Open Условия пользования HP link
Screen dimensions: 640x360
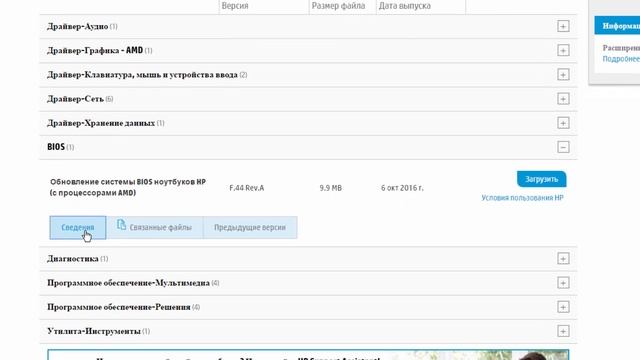522,198
